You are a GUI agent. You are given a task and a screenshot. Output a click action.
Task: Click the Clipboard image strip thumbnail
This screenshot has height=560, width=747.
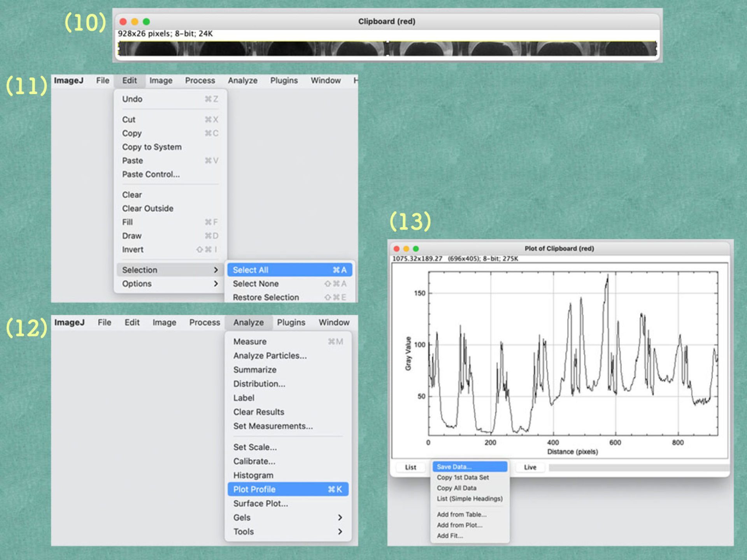pos(387,49)
